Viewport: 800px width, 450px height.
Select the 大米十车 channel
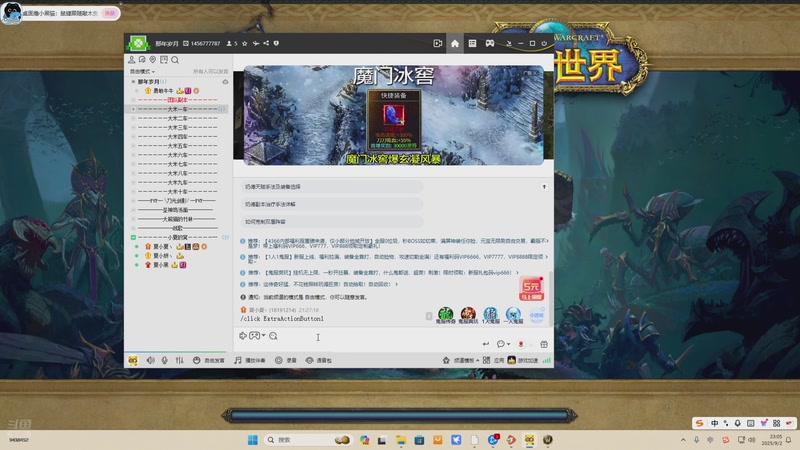[x=178, y=192]
